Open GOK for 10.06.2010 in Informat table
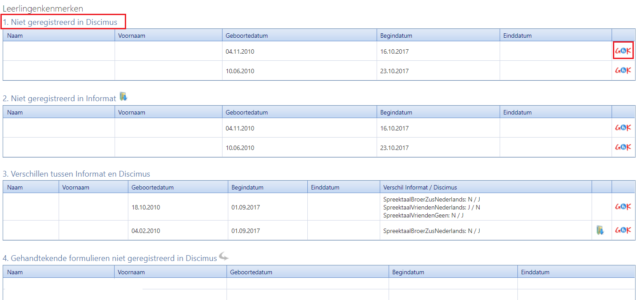The height and width of the screenshot is (300, 644). point(623,147)
